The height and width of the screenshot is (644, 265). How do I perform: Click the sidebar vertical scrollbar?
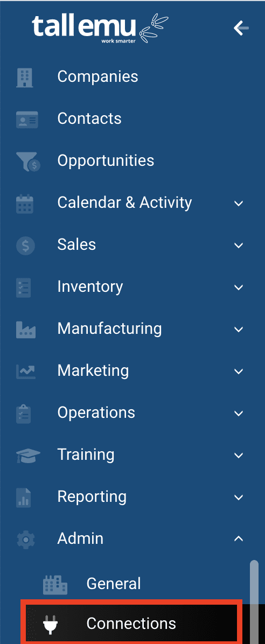click(254, 601)
